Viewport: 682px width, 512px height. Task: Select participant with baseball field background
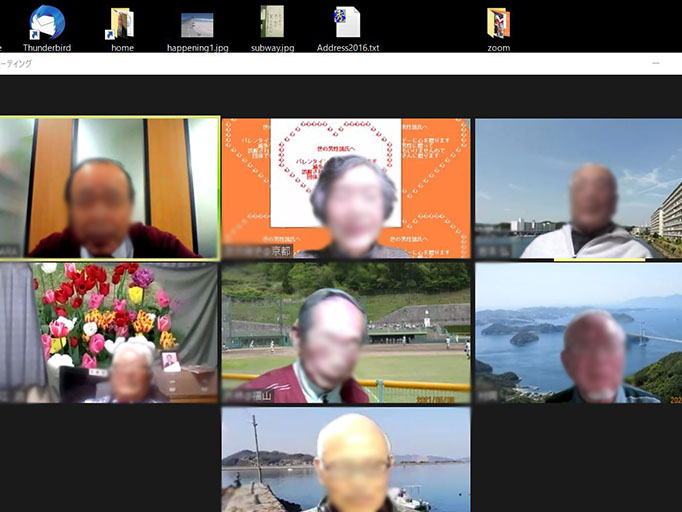[x=345, y=332]
